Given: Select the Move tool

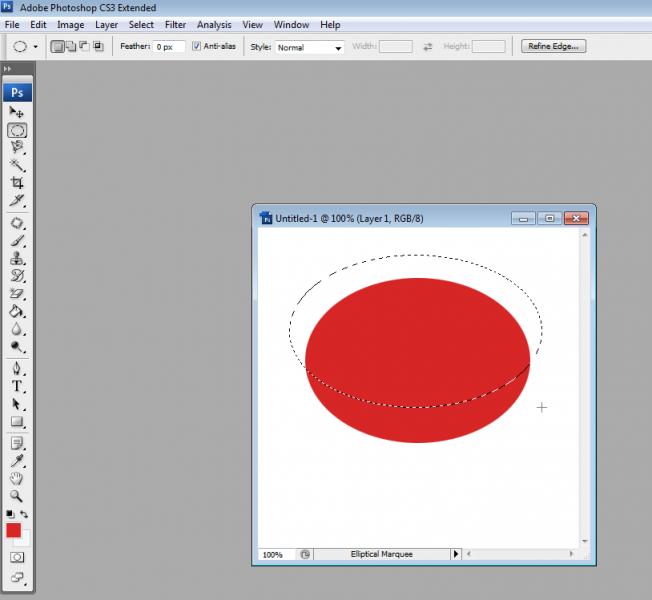Looking at the screenshot, I should [x=17, y=112].
